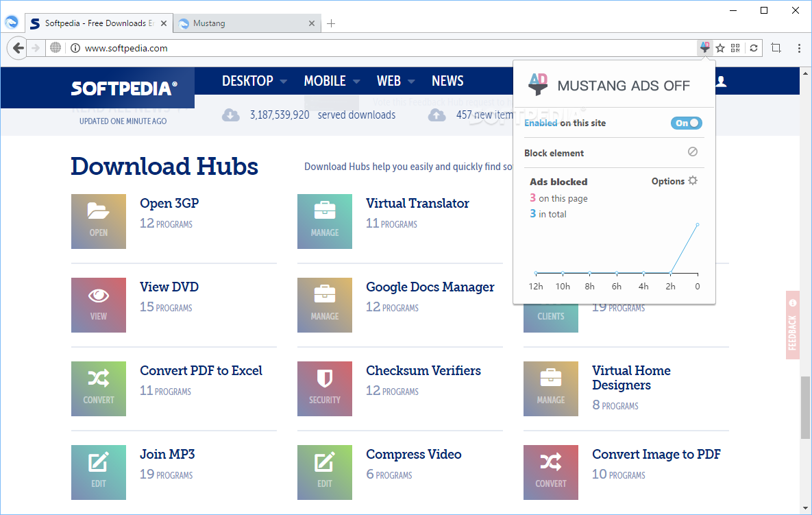812x515 pixels.
Task: Click the Block element prohibition icon
Action: coord(692,152)
